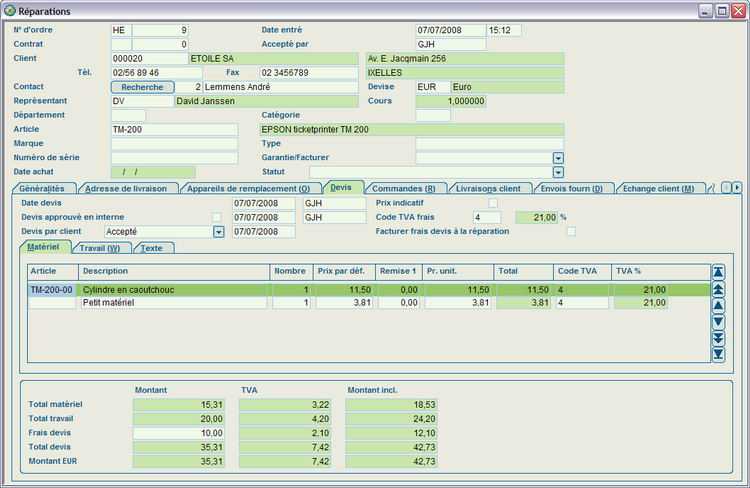Click the double down arrow page-down button
The height and width of the screenshot is (488, 750).
[x=718, y=338]
